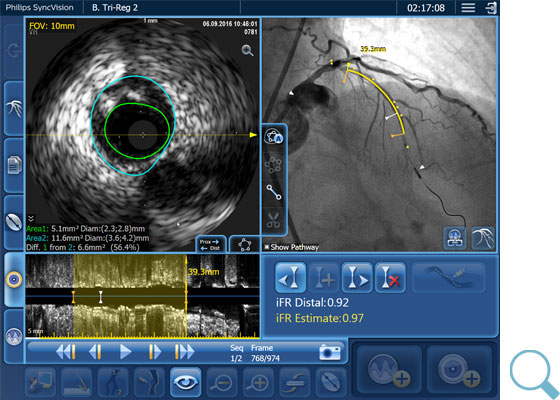Open the hamburger menu in the top bar
The image size is (560, 400).
(x=468, y=8)
